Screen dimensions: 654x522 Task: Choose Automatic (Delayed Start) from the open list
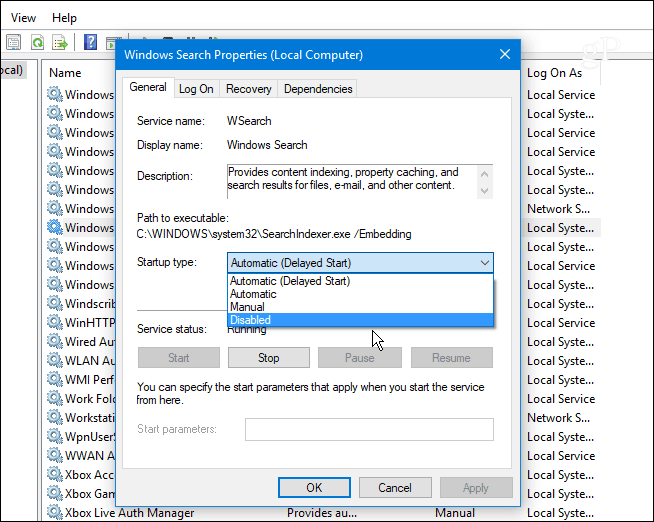point(360,281)
